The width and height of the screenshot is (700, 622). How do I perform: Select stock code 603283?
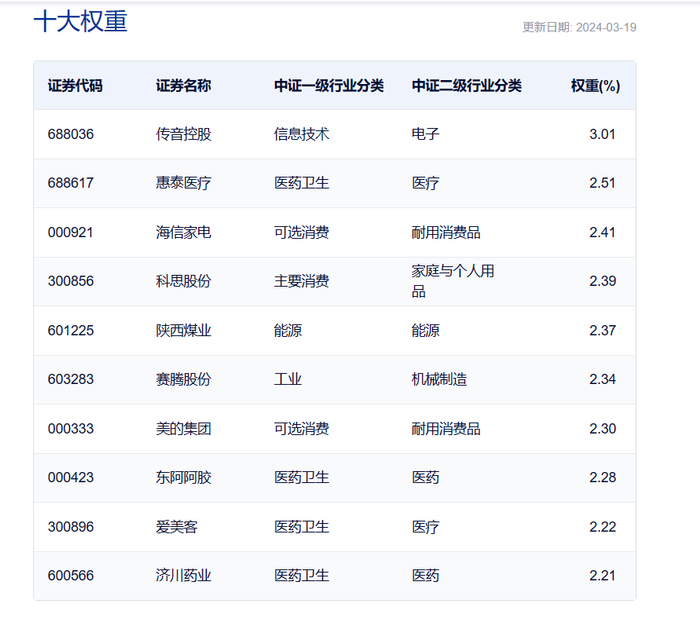71,380
